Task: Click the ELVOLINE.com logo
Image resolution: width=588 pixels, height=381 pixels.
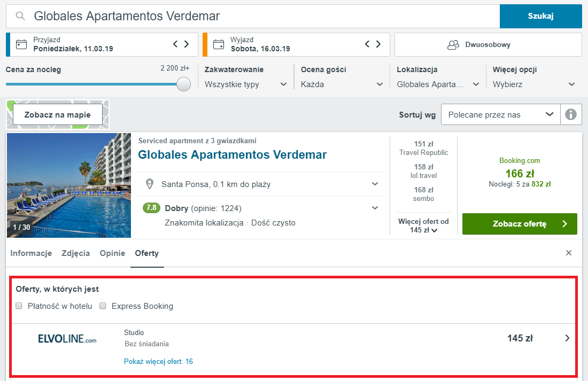Action: (x=67, y=339)
